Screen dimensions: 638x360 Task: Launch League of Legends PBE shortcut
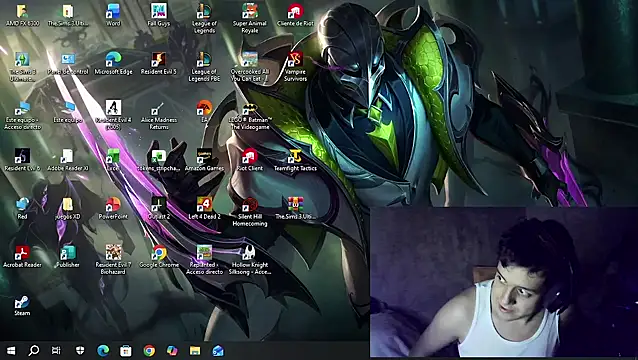tap(204, 67)
